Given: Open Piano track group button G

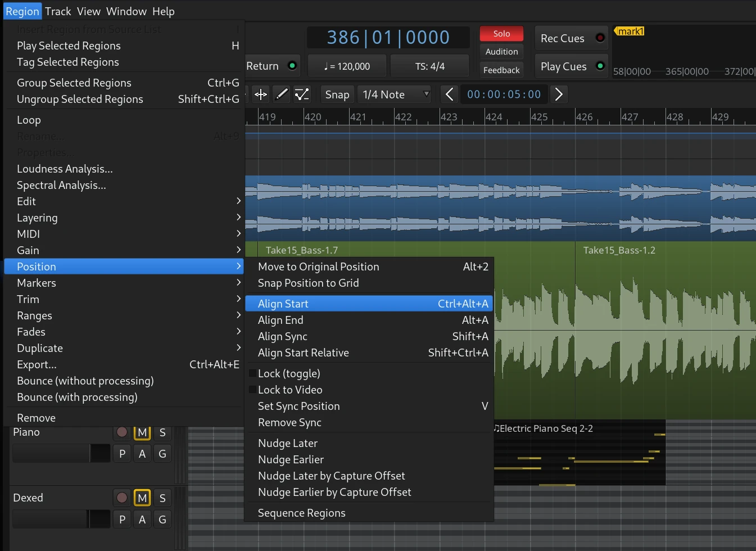Looking at the screenshot, I should point(162,454).
